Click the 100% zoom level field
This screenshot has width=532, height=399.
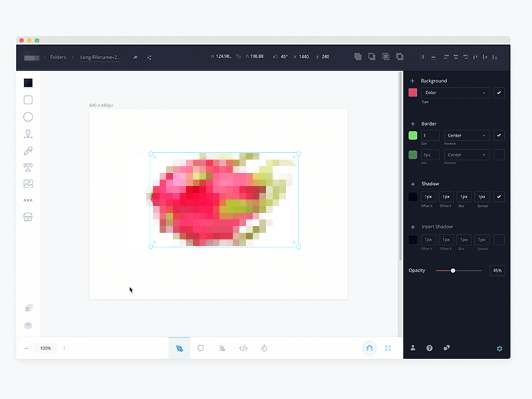45,348
